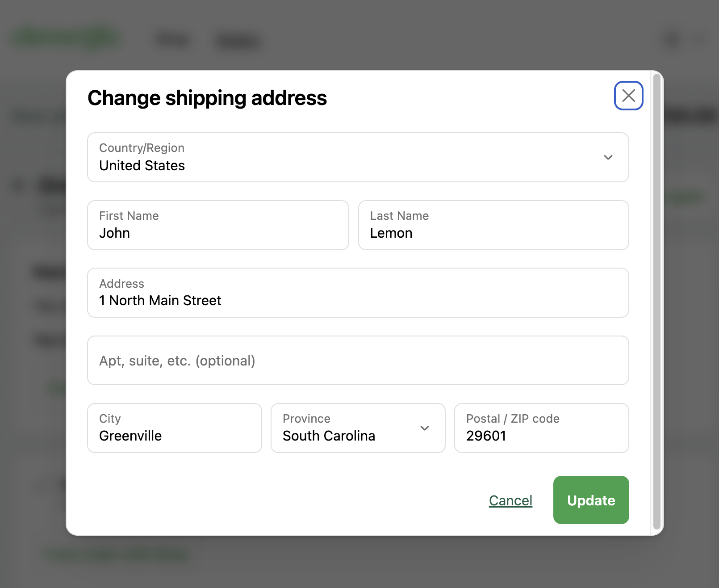Place cursor in the John name box
Image resolution: width=719 pixels, height=588 pixels.
pyautogui.click(x=218, y=232)
